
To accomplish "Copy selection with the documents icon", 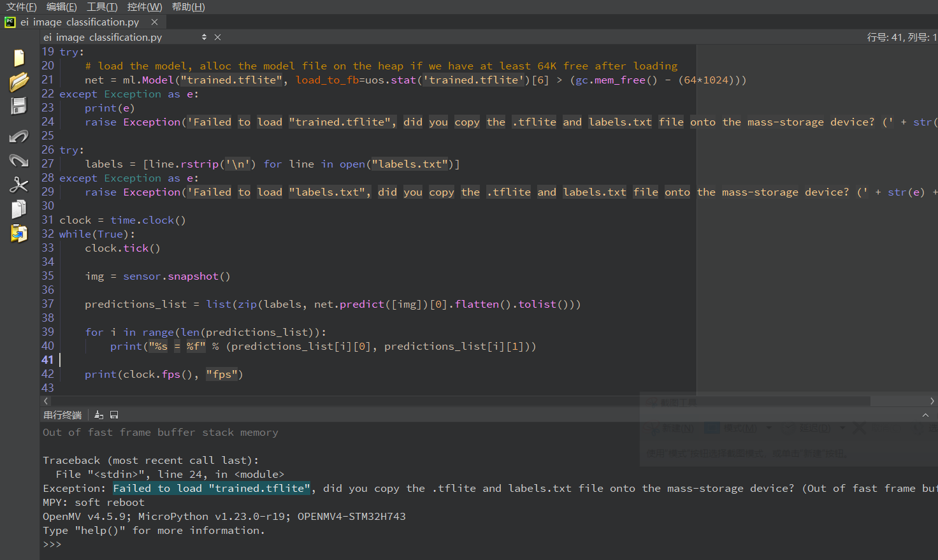I will pos(19,209).
